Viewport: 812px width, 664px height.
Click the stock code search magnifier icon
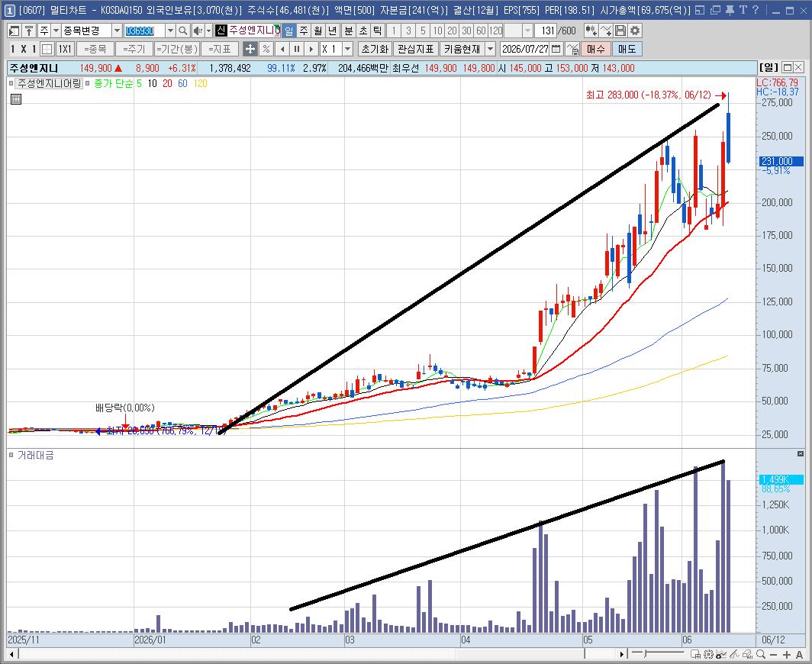click(183, 31)
